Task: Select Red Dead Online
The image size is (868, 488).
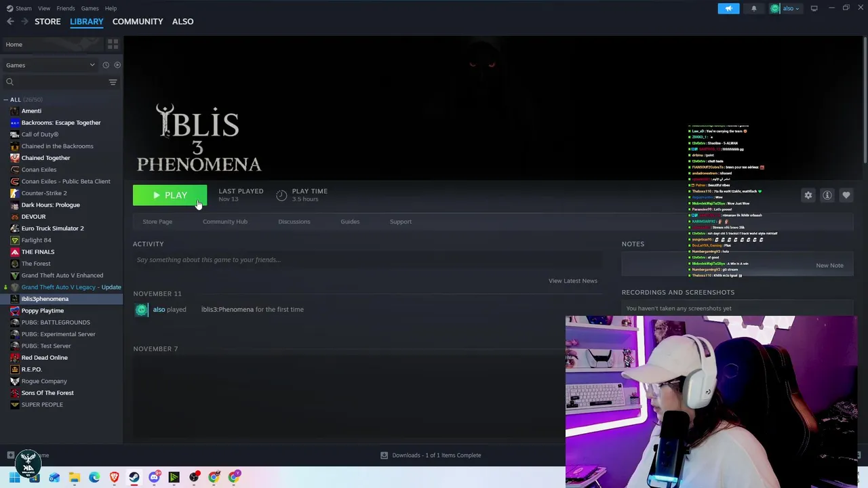Action: coord(45,358)
